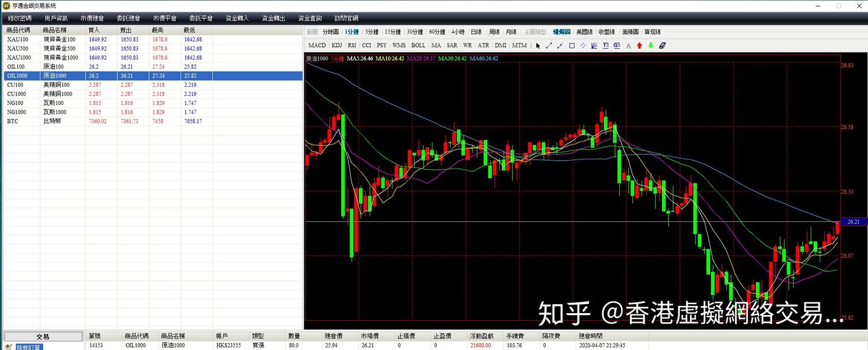
Task: Select the fan lines drawing tool
Action: click(594, 45)
